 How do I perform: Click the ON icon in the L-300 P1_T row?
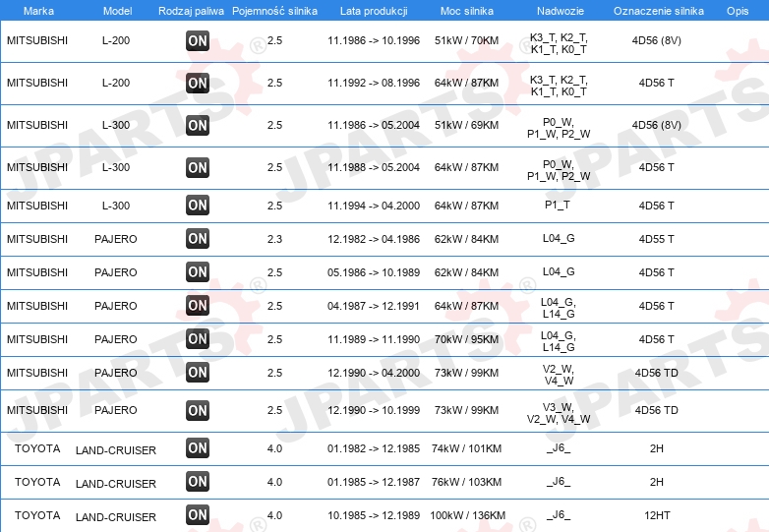point(198,206)
